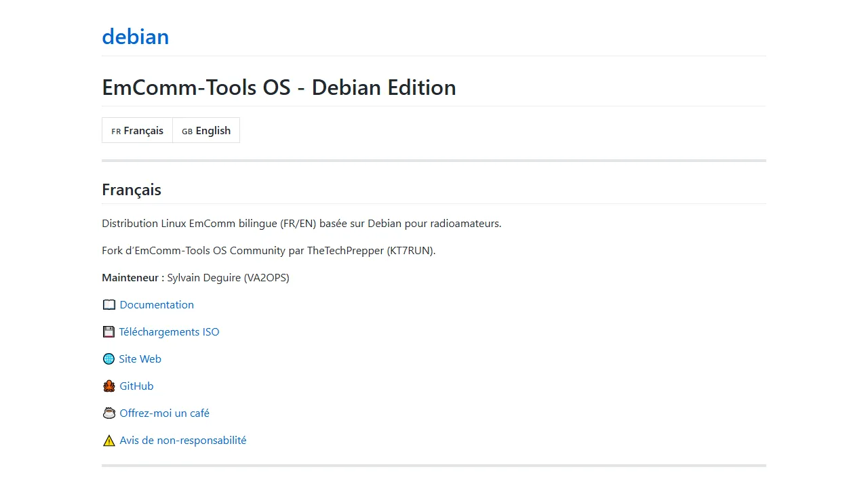Open the debian link at the top
This screenshot has width=868, height=488.
[x=135, y=37]
